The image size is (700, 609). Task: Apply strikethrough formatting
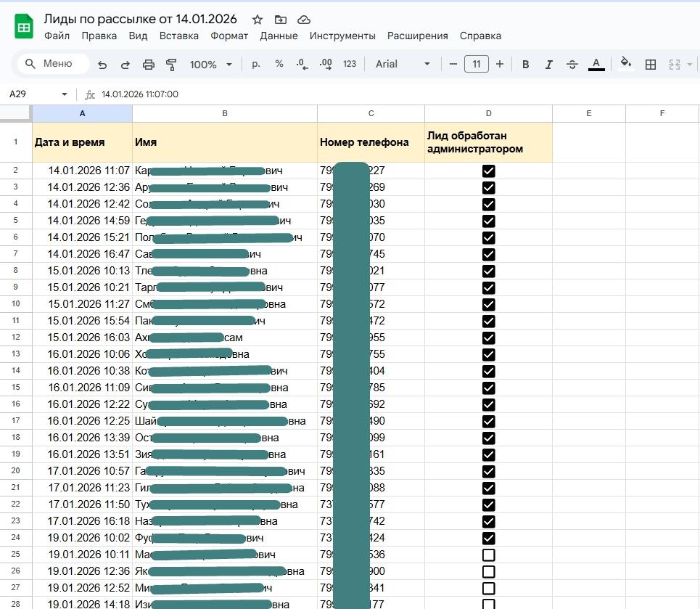572,65
